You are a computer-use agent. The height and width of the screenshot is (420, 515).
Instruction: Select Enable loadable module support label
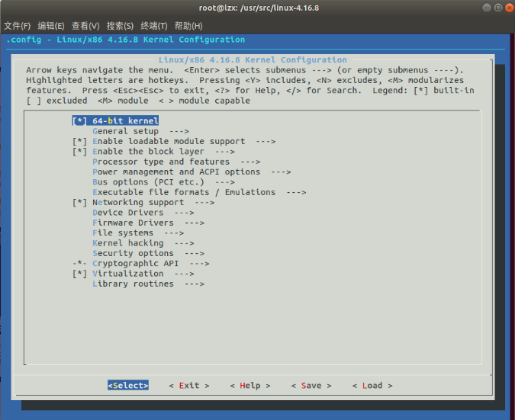click(x=169, y=142)
